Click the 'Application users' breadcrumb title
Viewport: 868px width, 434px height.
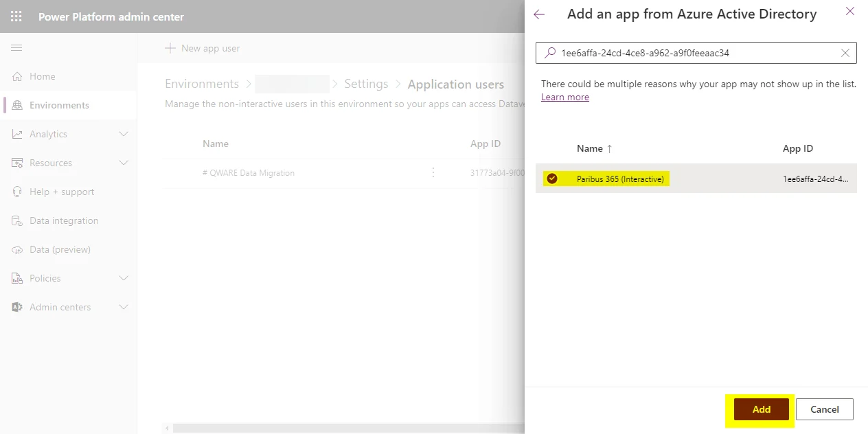coord(456,84)
